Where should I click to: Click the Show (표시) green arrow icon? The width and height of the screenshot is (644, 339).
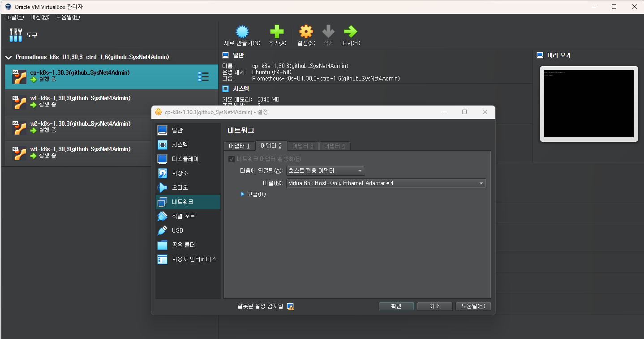(351, 31)
